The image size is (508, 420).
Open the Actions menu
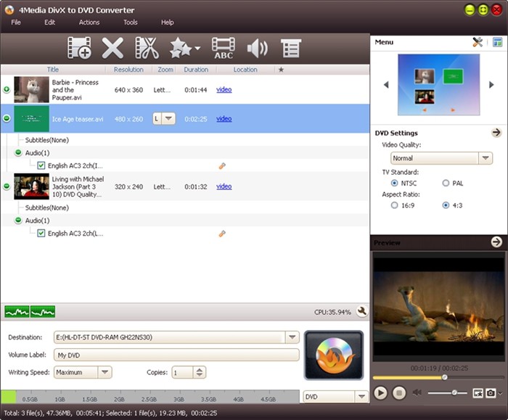[x=89, y=22]
